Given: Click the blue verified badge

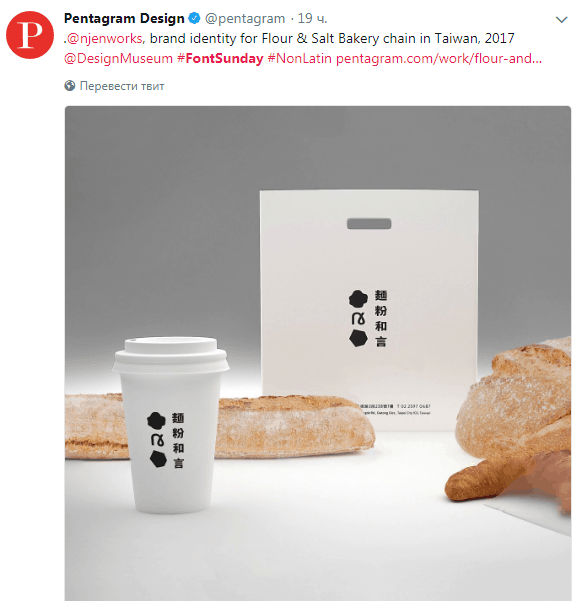Looking at the screenshot, I should click(x=194, y=18).
